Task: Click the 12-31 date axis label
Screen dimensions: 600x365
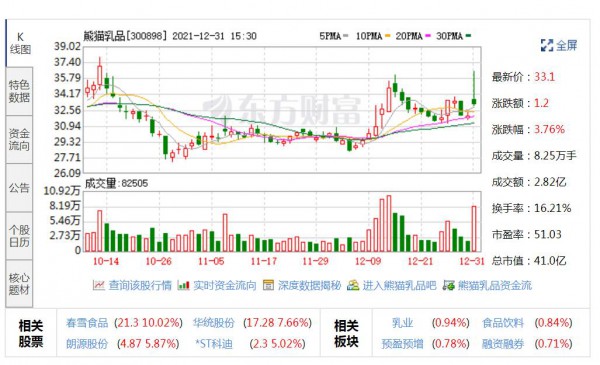Action: pos(471,261)
